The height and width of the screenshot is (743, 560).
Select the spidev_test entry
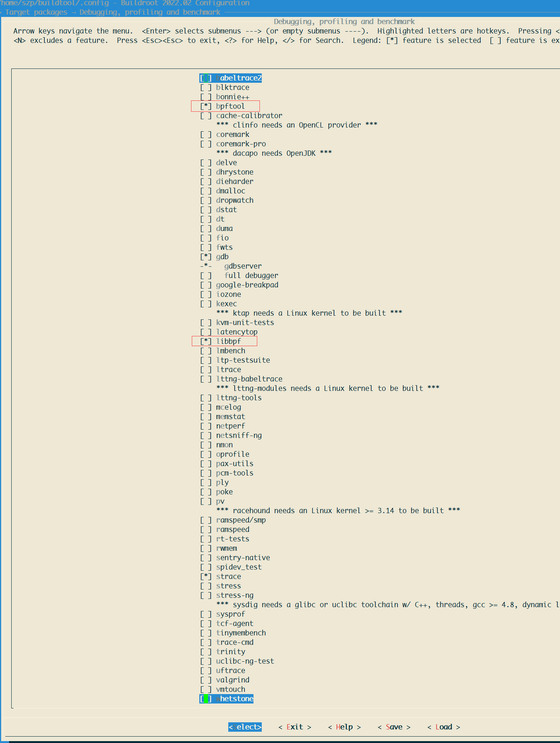231,567
